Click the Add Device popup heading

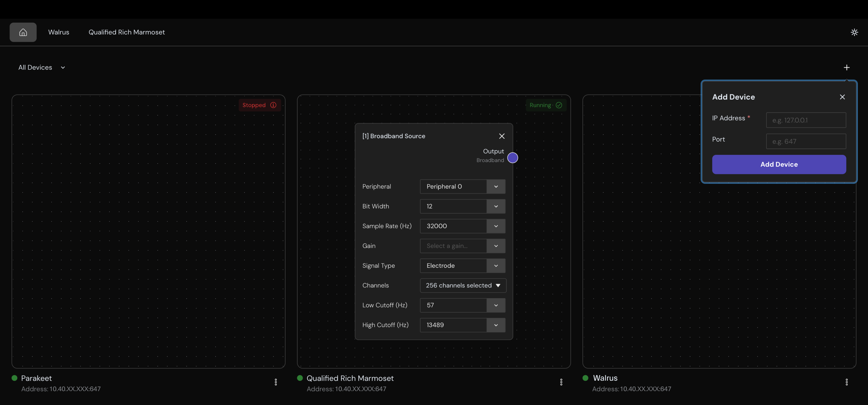[x=733, y=97]
